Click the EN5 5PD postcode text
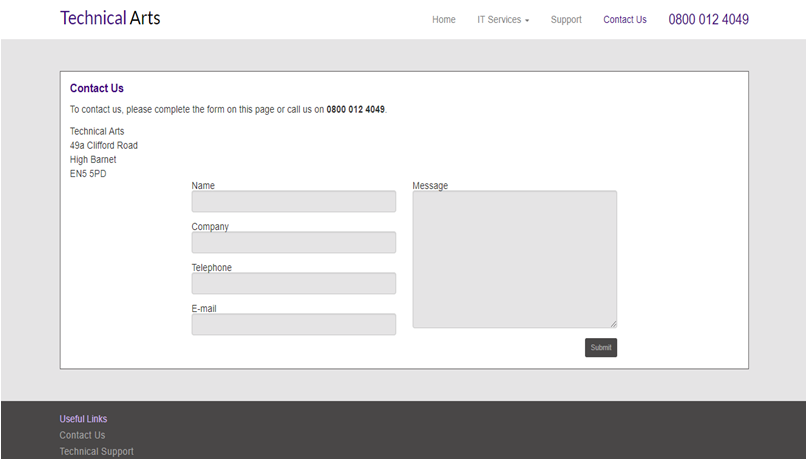The width and height of the screenshot is (807, 460). (x=88, y=174)
